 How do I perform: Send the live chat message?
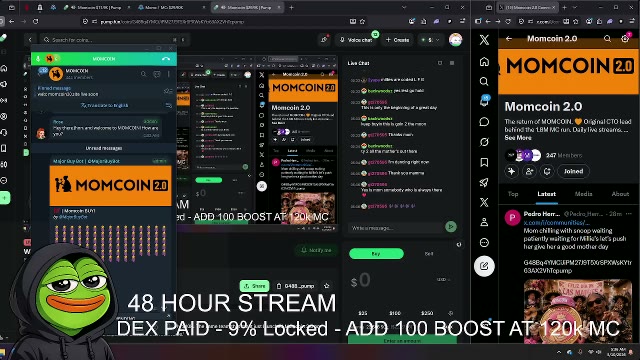click(451, 227)
